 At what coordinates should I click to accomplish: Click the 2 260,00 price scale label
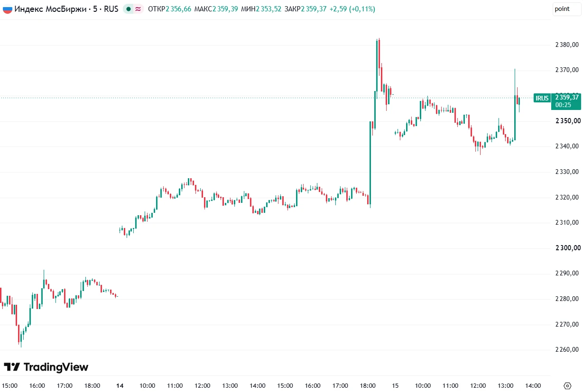pyautogui.click(x=567, y=349)
